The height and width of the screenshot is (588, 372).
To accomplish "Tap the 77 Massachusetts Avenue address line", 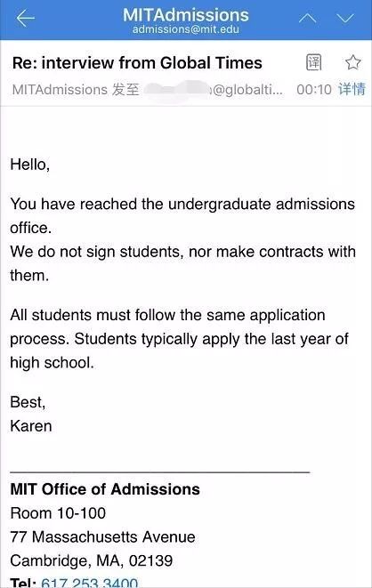I will (x=102, y=536).
